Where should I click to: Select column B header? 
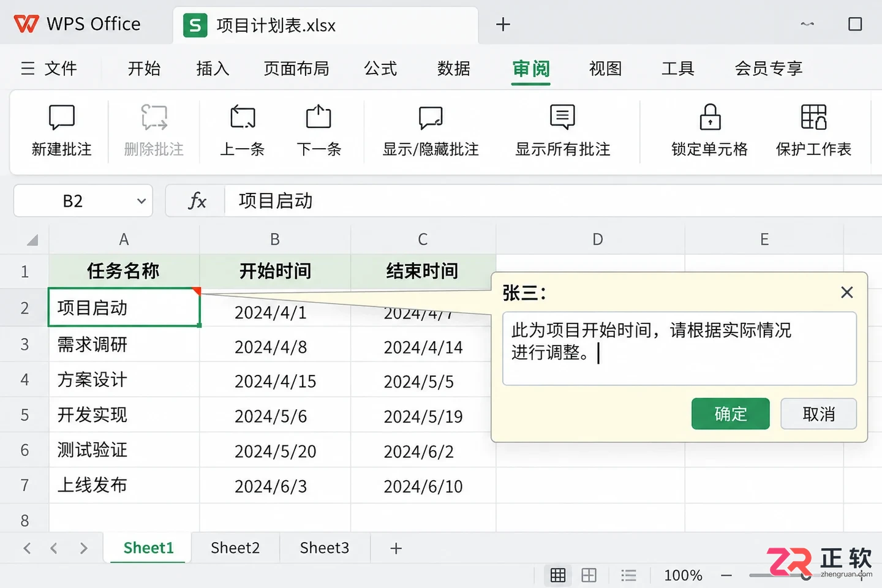(x=275, y=239)
